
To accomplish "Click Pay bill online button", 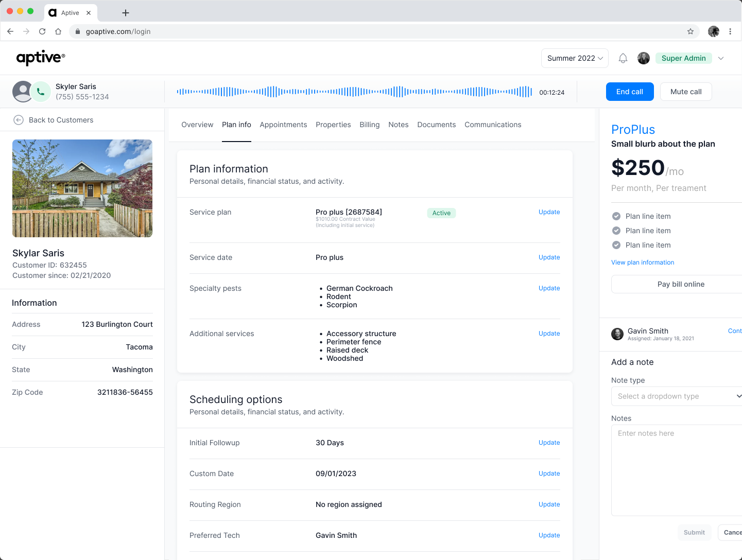I will click(x=677, y=284).
